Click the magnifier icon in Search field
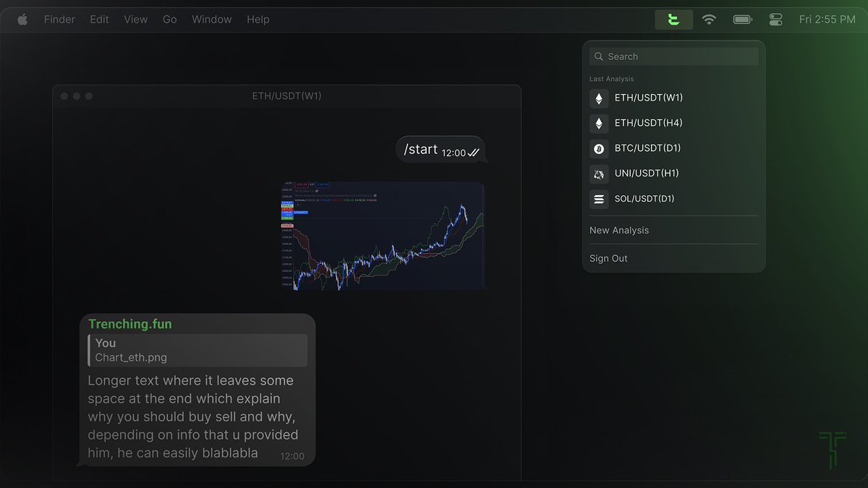 click(598, 56)
